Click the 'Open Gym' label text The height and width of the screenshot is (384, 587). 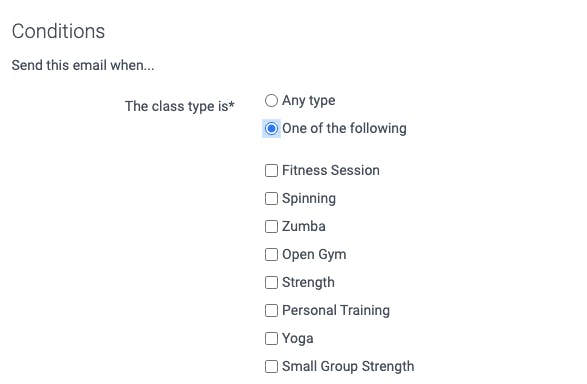314,255
